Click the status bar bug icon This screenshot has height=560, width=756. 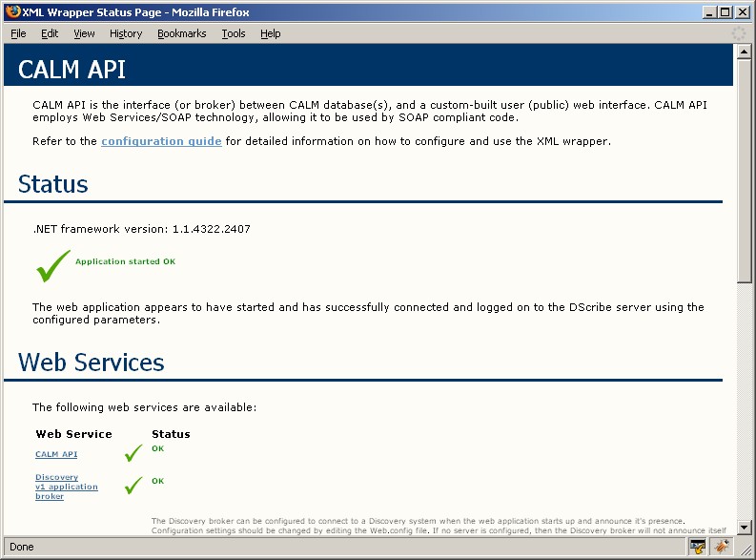pos(722,547)
